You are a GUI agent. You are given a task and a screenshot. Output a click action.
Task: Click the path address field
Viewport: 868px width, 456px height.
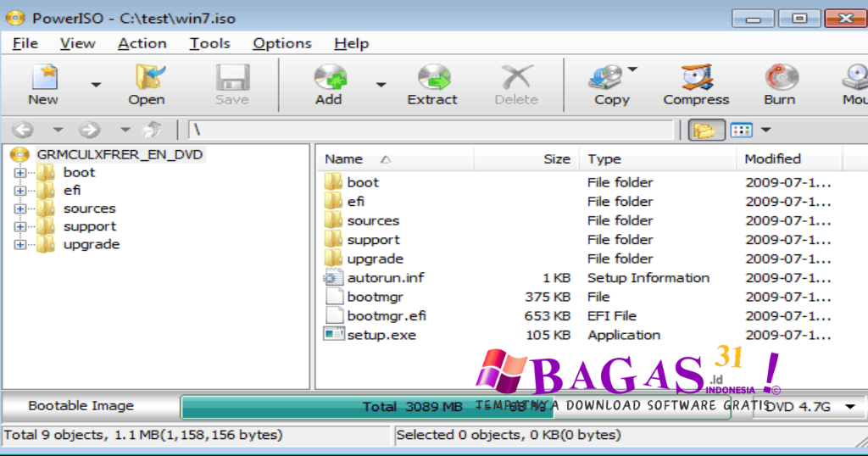[431, 130]
